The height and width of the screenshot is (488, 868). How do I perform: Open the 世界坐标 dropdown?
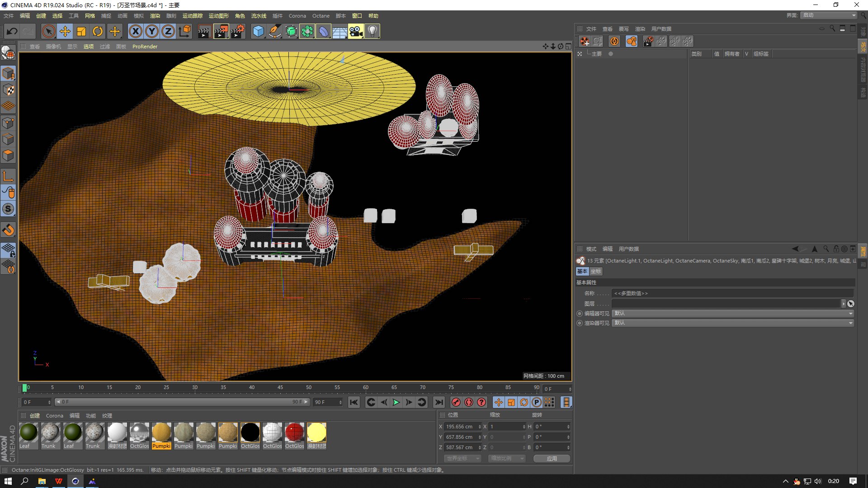coord(462,458)
